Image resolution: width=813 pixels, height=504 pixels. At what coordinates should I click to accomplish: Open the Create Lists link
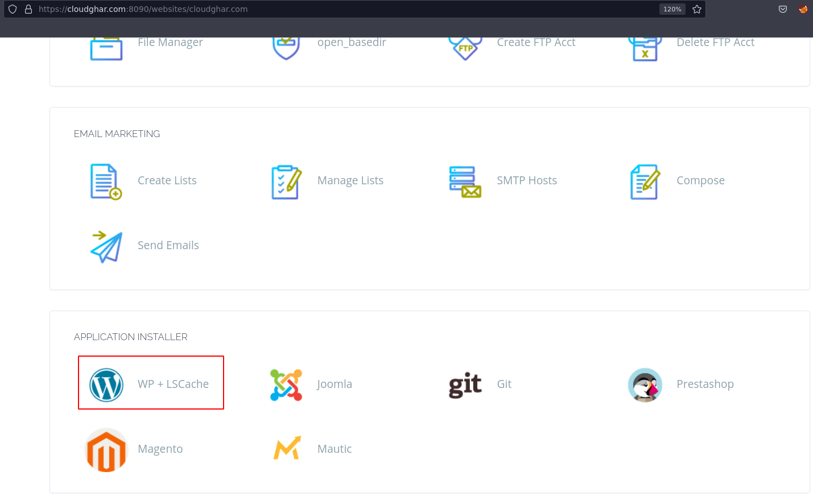tap(167, 180)
